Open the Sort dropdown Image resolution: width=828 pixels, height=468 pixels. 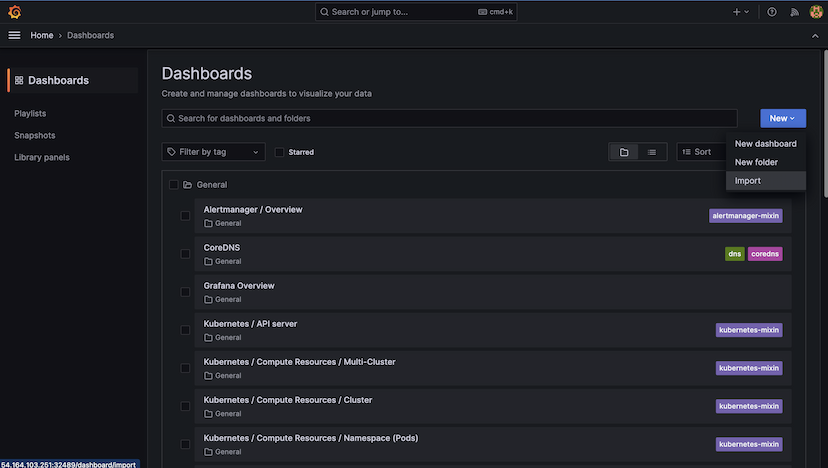(702, 152)
